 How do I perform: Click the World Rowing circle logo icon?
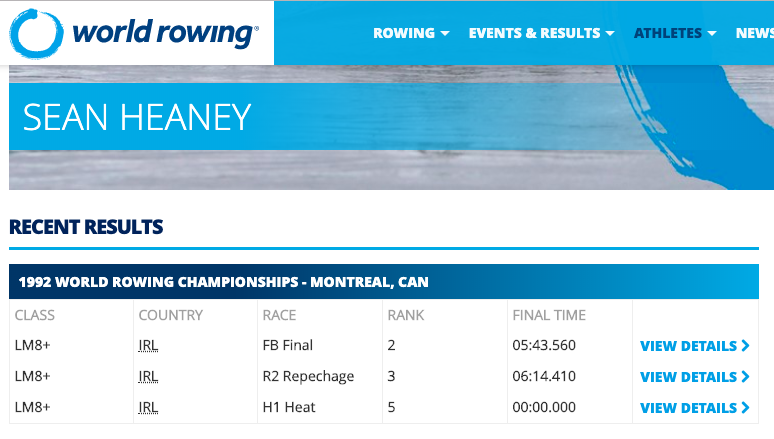tap(37, 34)
